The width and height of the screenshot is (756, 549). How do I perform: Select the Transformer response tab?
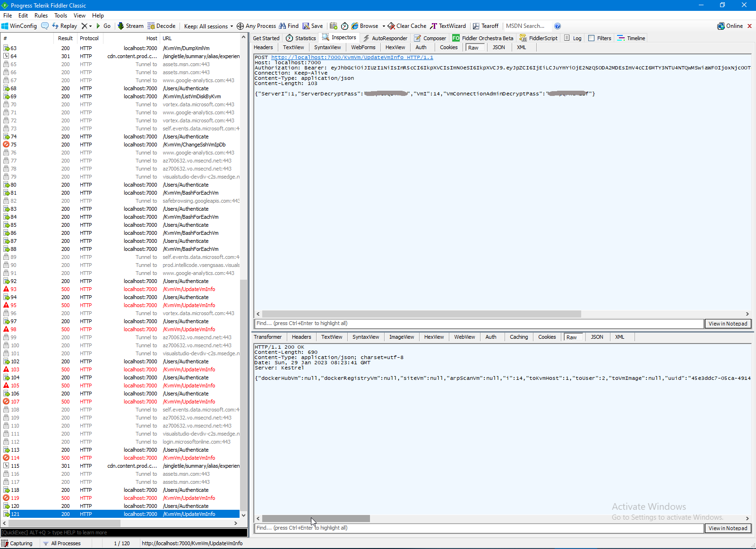268,337
